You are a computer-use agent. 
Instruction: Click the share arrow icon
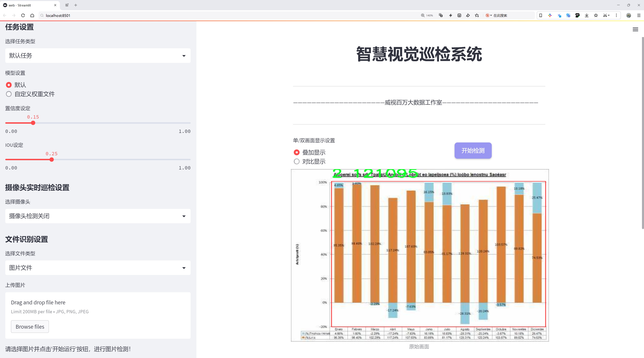(468, 16)
